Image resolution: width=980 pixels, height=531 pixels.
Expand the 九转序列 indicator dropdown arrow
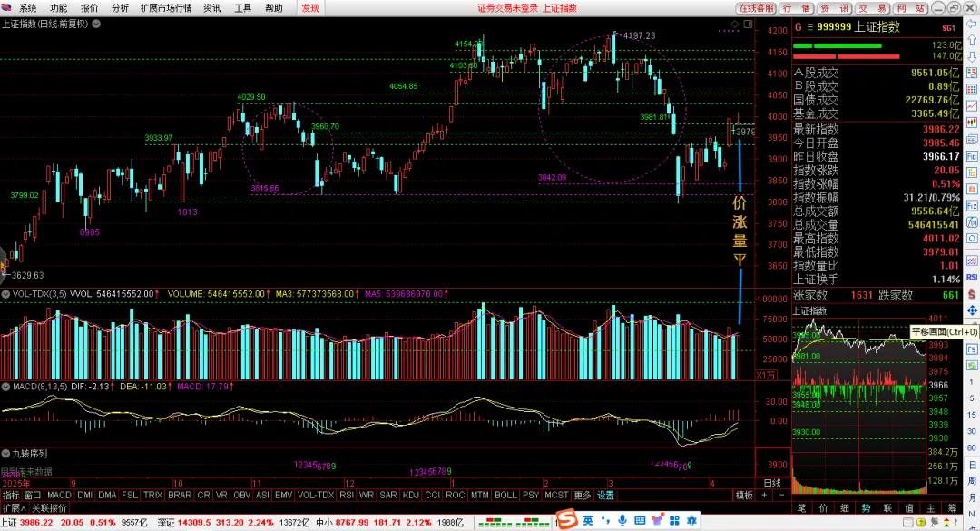point(5,454)
